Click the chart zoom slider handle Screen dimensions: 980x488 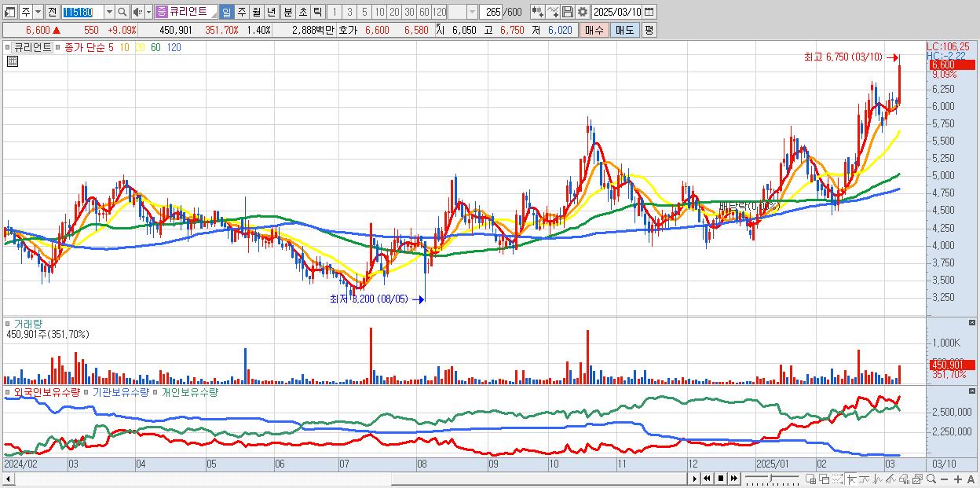(770, 478)
